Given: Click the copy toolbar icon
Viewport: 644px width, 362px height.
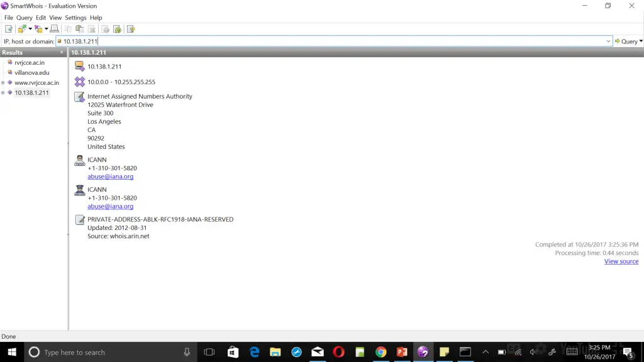Looking at the screenshot, I should click(x=68, y=29).
